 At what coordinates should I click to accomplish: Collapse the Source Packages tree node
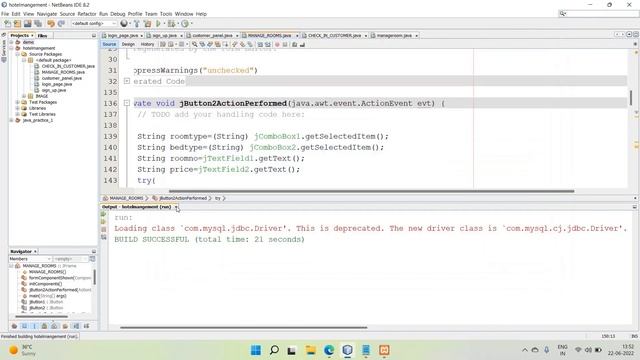coord(18,54)
